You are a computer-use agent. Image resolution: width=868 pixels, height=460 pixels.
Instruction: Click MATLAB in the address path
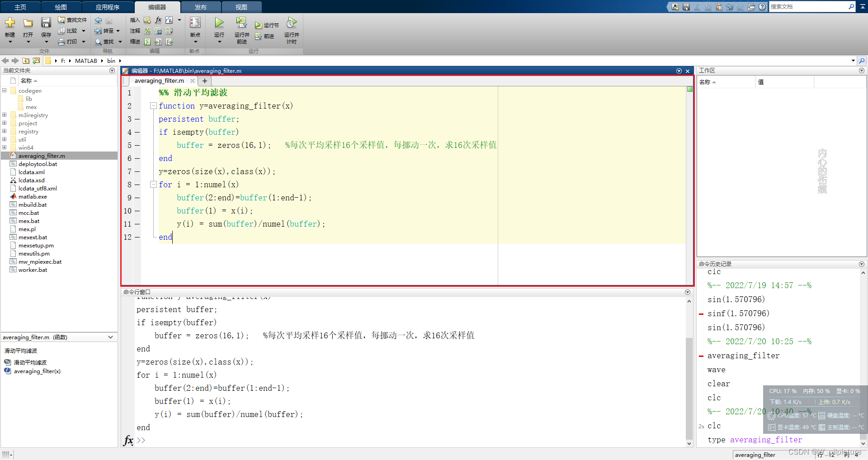click(86, 61)
